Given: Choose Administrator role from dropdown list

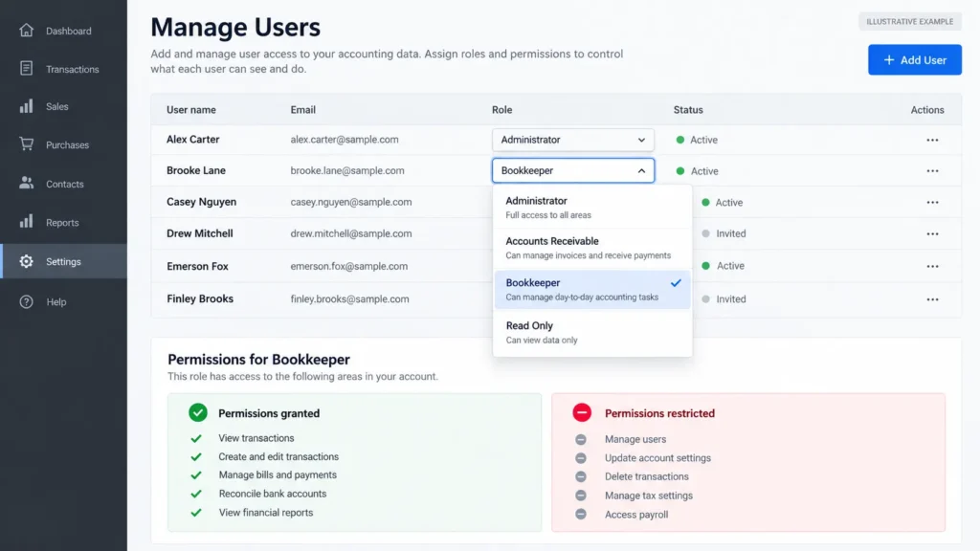Looking at the screenshot, I should [591, 208].
